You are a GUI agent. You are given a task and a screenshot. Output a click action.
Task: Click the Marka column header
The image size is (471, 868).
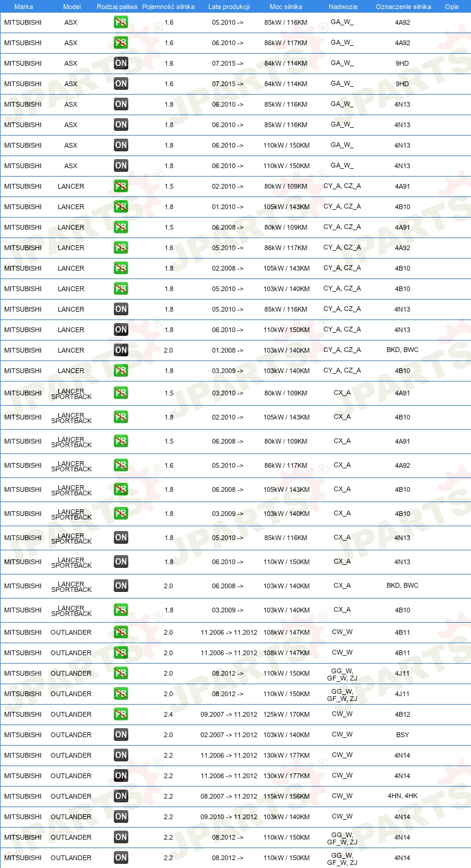coord(23,7)
